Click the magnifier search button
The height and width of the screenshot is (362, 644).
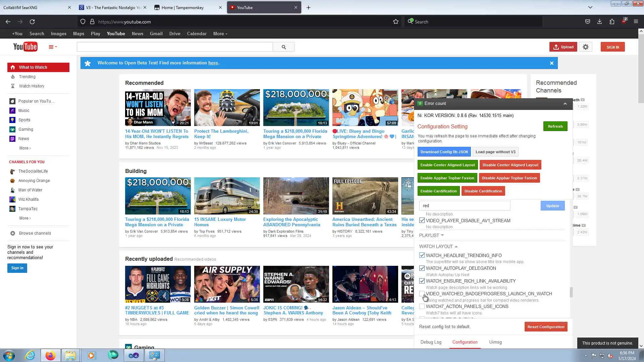(284, 47)
